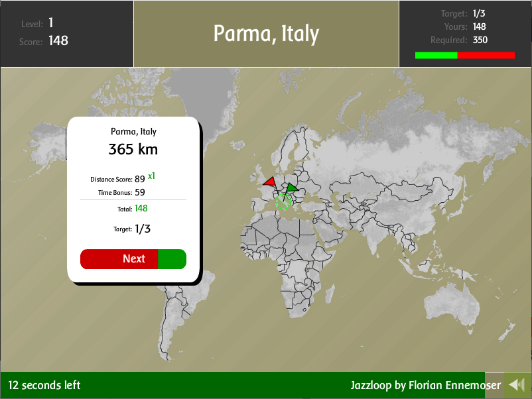Screen dimensions: 532x399
Task: Click the Parma, Italy title banner
Action: coord(267,34)
